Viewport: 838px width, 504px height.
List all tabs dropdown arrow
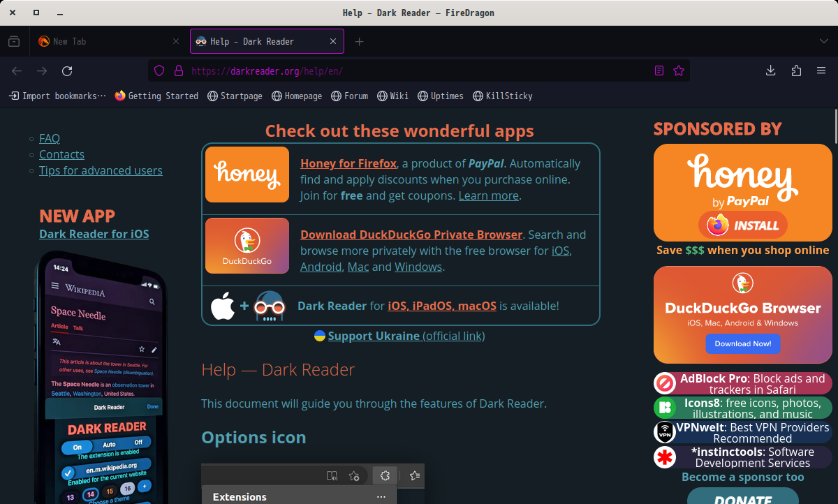(824, 41)
